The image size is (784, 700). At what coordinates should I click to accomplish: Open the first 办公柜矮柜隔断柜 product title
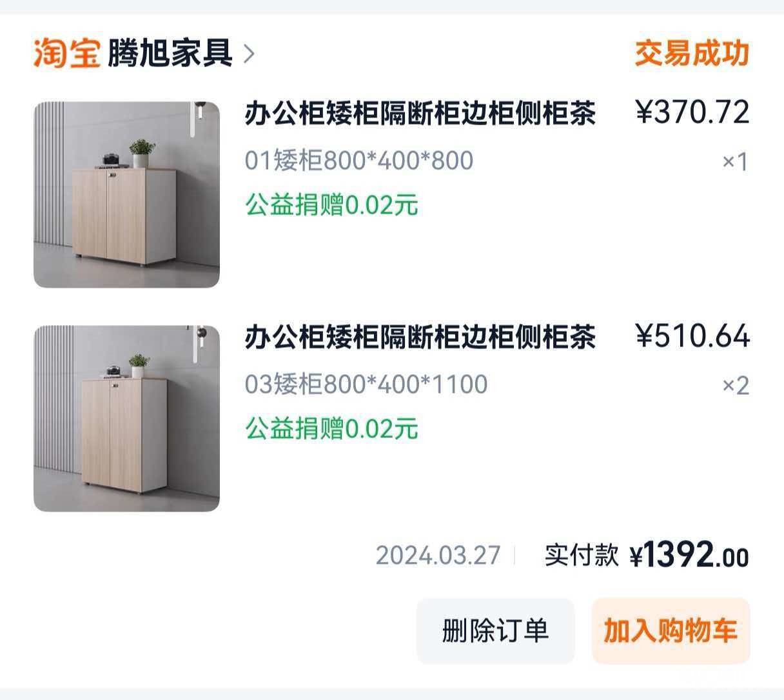pos(420,113)
